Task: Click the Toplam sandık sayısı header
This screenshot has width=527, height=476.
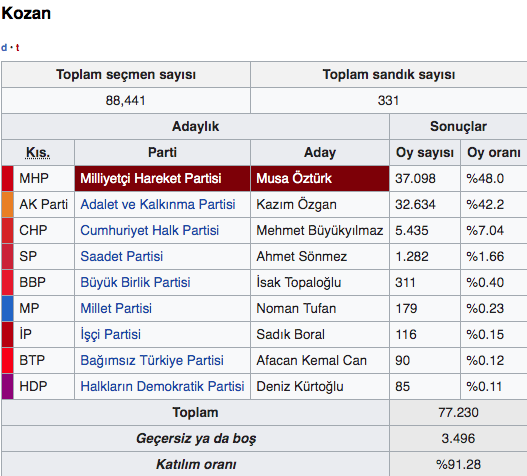Action: [x=389, y=75]
